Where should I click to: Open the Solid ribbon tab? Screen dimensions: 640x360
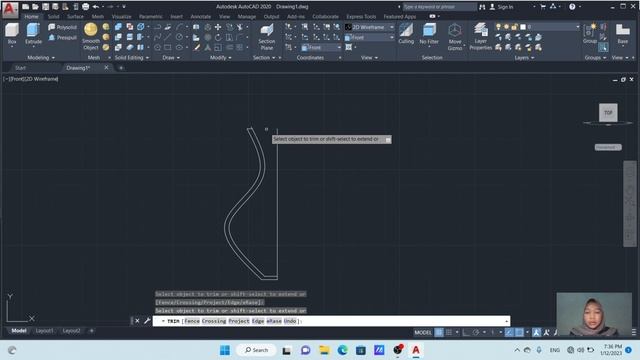(53, 17)
